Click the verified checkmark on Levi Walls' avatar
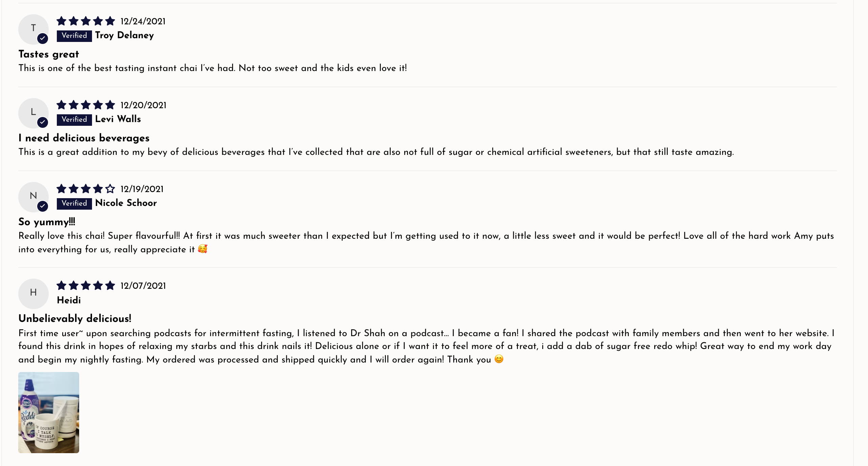Image resolution: width=868 pixels, height=466 pixels. point(43,122)
